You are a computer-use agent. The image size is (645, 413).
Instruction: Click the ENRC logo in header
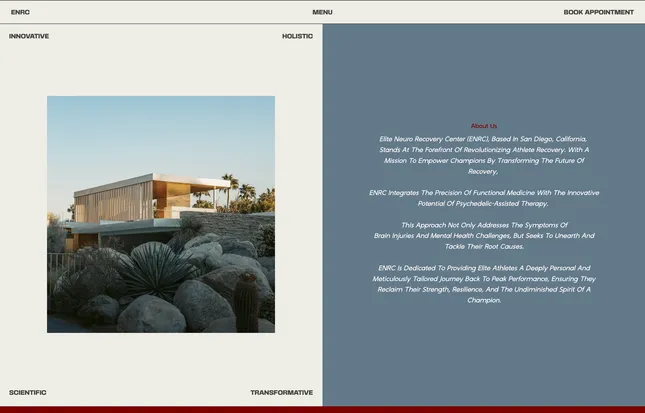[20, 12]
